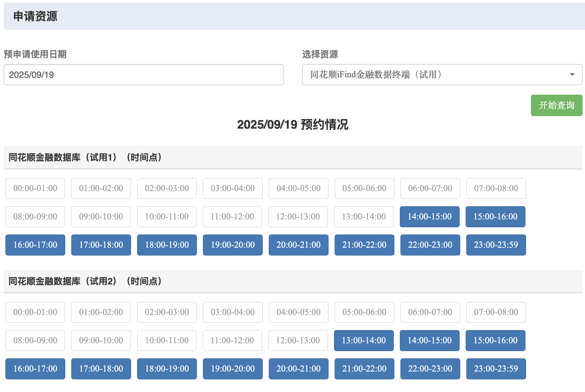Book 19:00-20:00 slot in 试用1

pyautogui.click(x=233, y=245)
